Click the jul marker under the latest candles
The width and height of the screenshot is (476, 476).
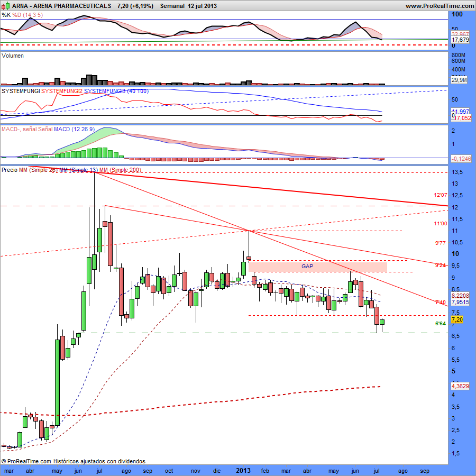[x=377, y=471]
